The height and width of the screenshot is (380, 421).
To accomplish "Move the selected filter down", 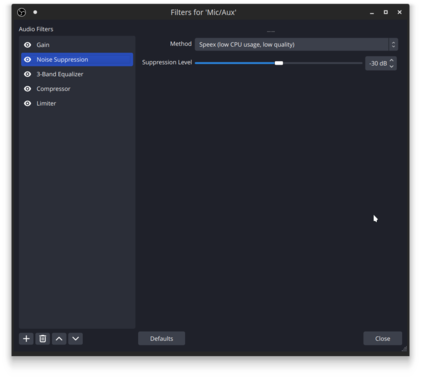I will pyautogui.click(x=76, y=339).
